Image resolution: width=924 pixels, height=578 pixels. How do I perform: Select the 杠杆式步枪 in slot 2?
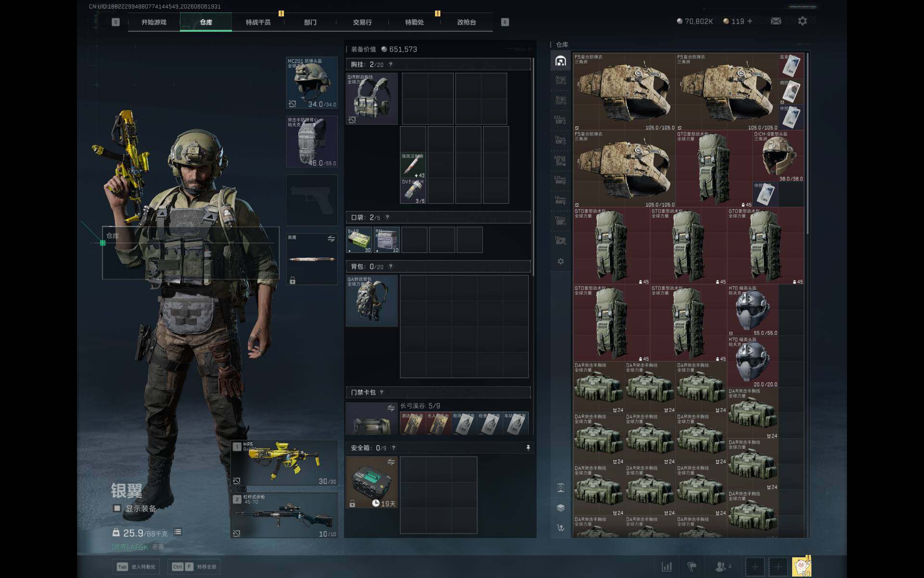pyautogui.click(x=284, y=515)
